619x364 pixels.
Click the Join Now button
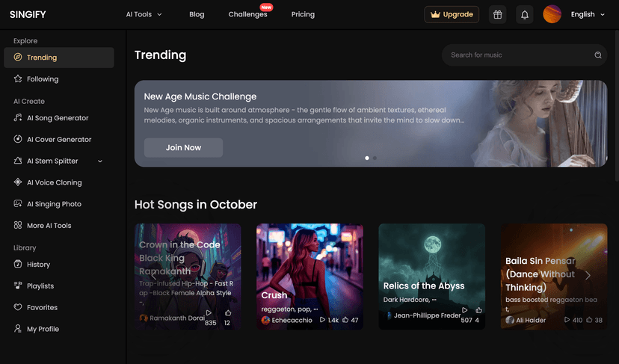(x=183, y=147)
